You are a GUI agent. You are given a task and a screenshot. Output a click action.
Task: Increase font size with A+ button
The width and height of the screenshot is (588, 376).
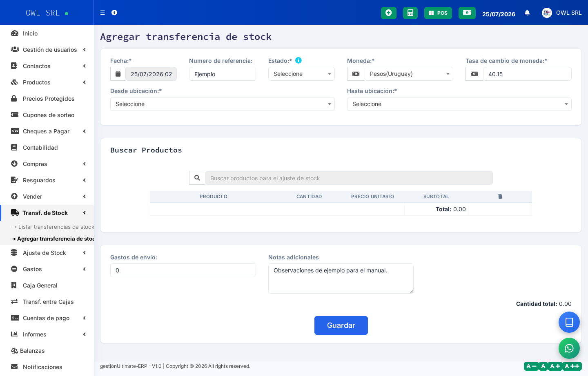click(555, 366)
